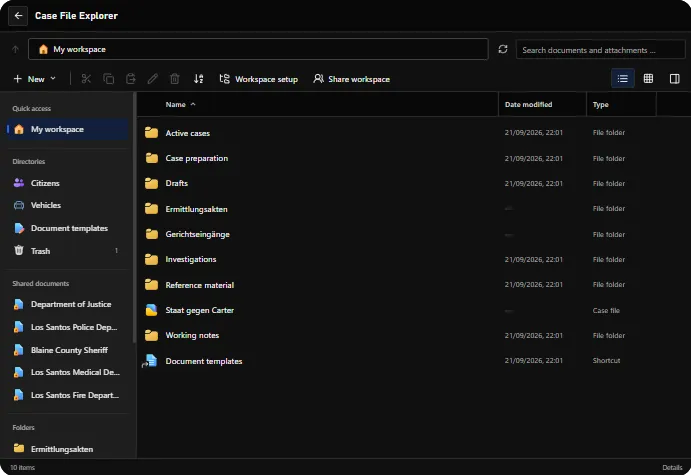Open the New dropdown menu
This screenshot has height=475, width=691.
point(35,79)
